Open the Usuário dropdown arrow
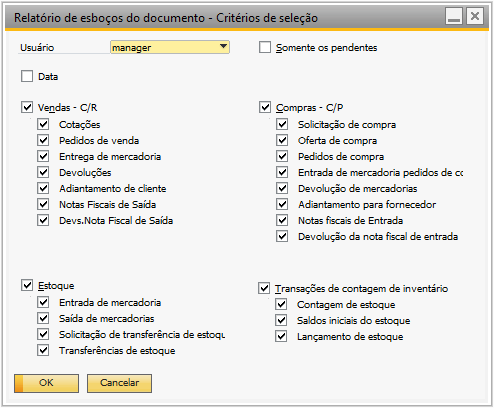The height and width of the screenshot is (408, 494). (224, 47)
